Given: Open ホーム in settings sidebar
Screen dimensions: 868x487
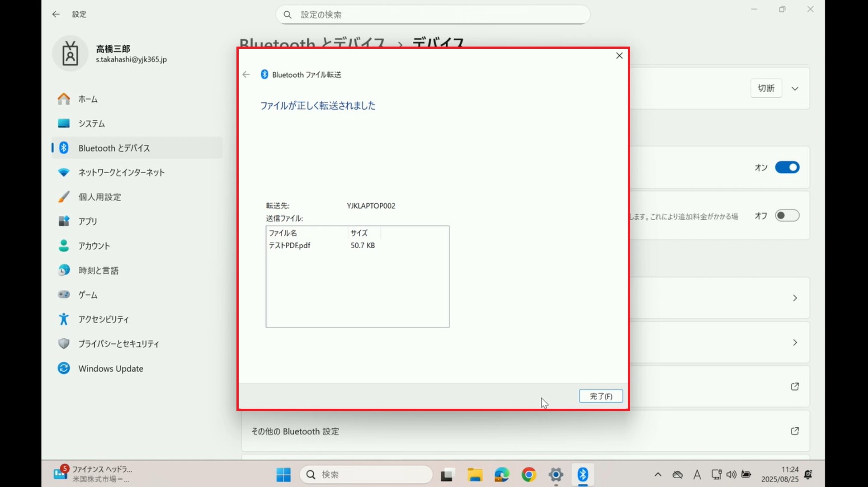Looking at the screenshot, I should pyautogui.click(x=88, y=99).
